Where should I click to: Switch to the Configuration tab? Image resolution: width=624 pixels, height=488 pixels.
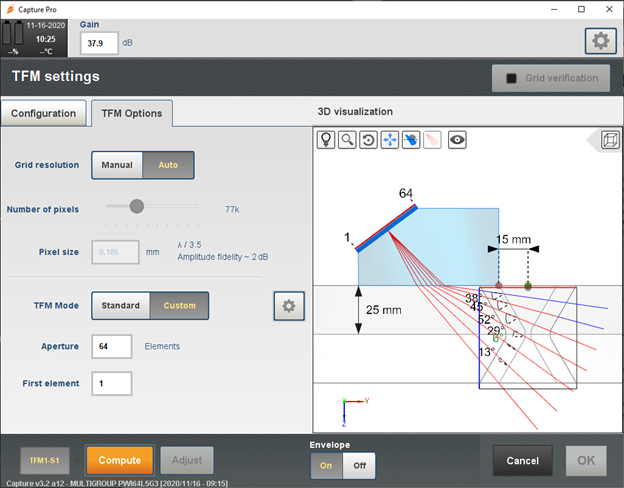(x=43, y=113)
